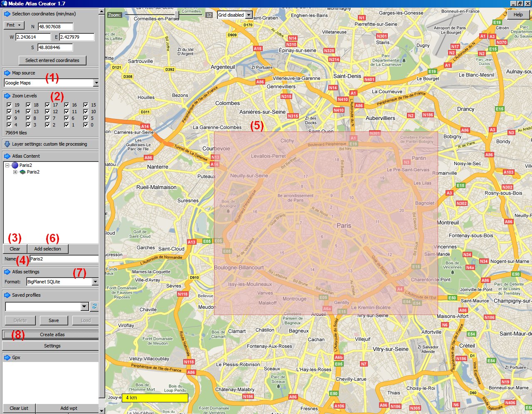The height and width of the screenshot is (414, 532).
Task: Click the map Zoom slider handle
Action: pyautogui.click(x=177, y=15)
